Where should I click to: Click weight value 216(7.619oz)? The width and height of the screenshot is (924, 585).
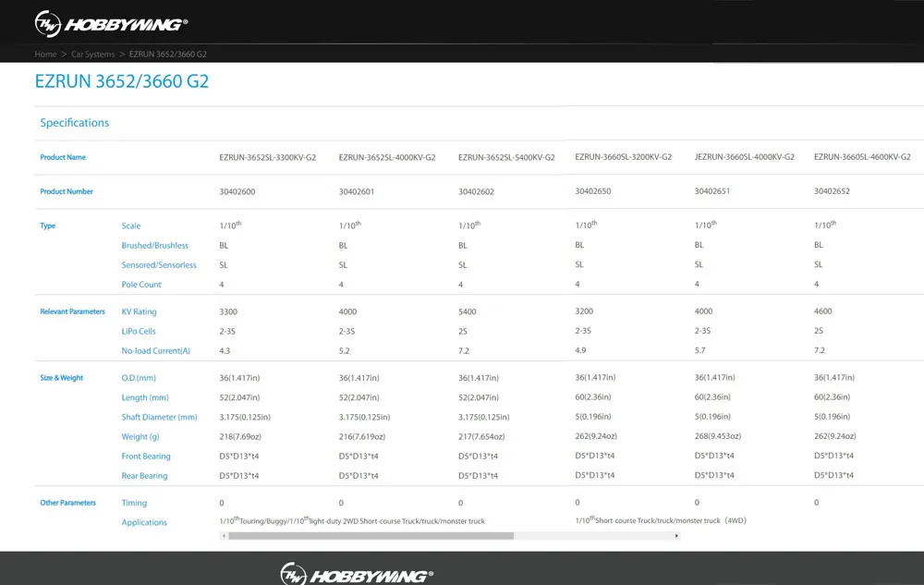(362, 436)
